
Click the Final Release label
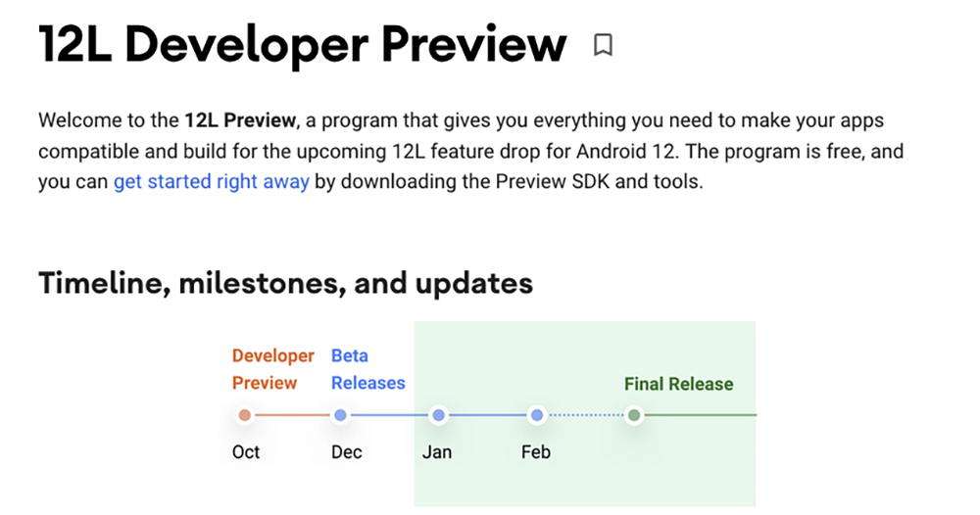coord(679,384)
